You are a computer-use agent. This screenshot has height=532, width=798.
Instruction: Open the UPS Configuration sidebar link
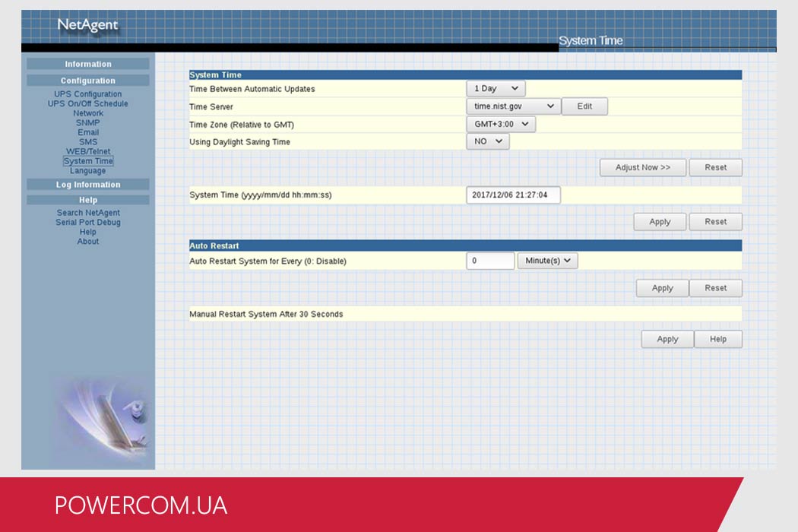pos(88,94)
